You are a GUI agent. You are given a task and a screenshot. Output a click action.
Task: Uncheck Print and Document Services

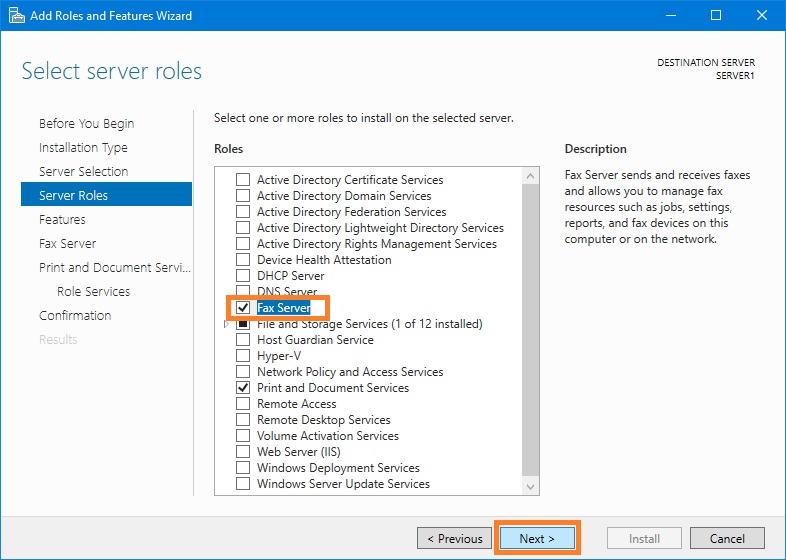tap(243, 388)
